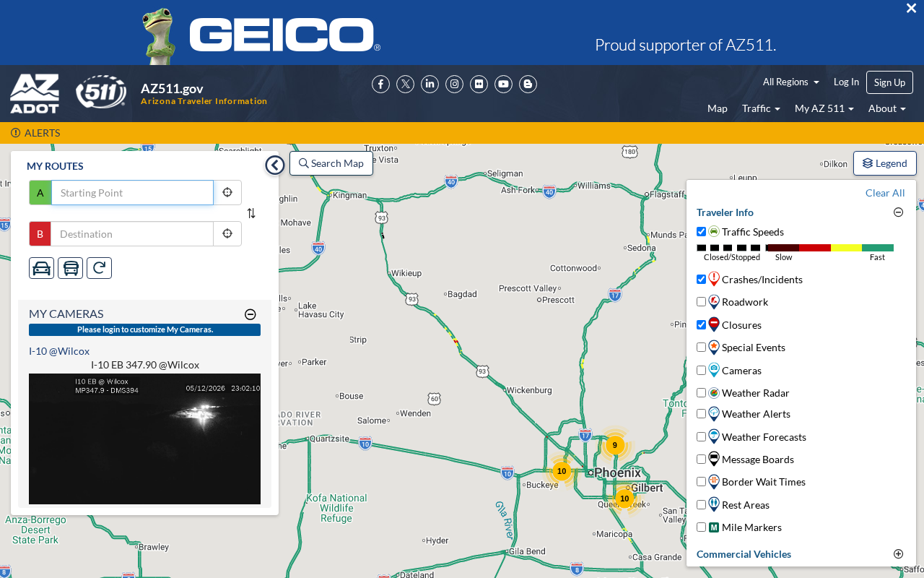Enable the Special Events checkbox
This screenshot has width=924, height=578.
701,348
